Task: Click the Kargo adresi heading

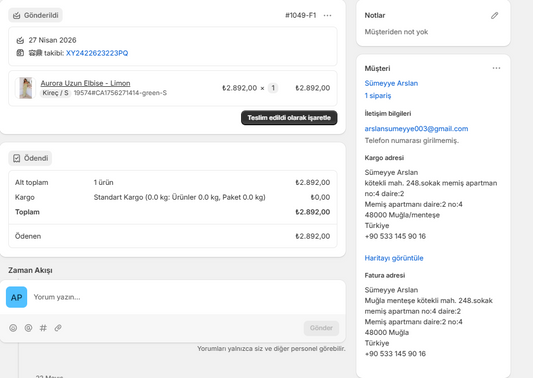Action: [384, 158]
